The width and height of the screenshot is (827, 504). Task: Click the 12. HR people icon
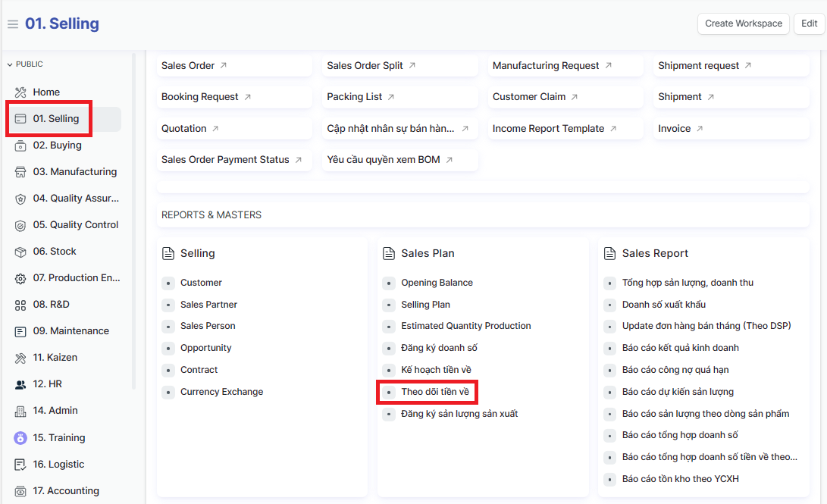click(20, 384)
